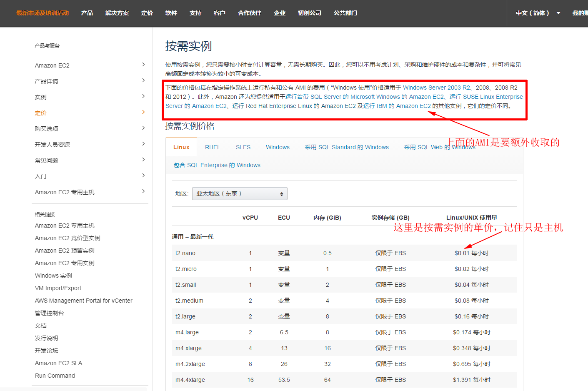Open AWS Management Portal for vCenter link
Viewport: 588px width, 391px height.
point(84,301)
